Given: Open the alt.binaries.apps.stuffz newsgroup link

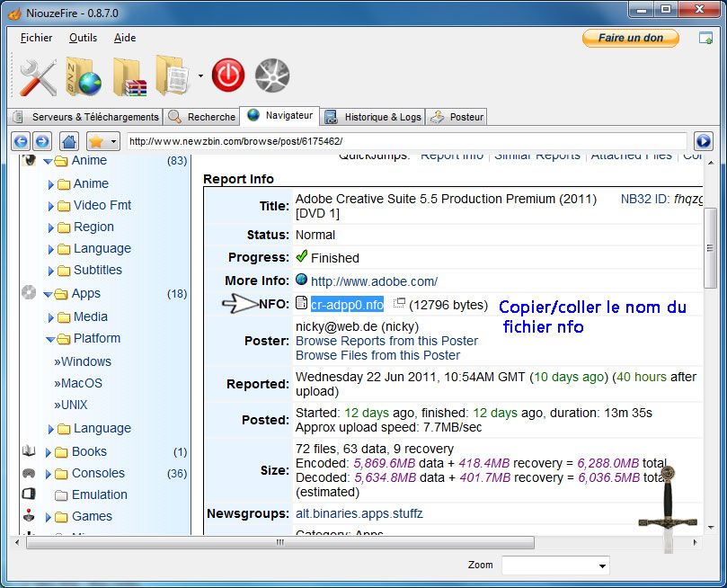Looking at the screenshot, I should (x=359, y=513).
